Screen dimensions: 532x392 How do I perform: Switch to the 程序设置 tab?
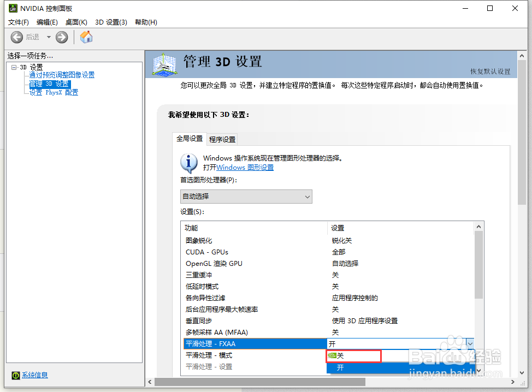(x=222, y=139)
